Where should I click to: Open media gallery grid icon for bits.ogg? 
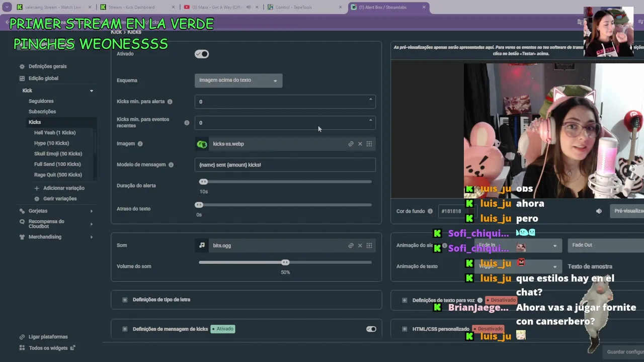[369, 245]
